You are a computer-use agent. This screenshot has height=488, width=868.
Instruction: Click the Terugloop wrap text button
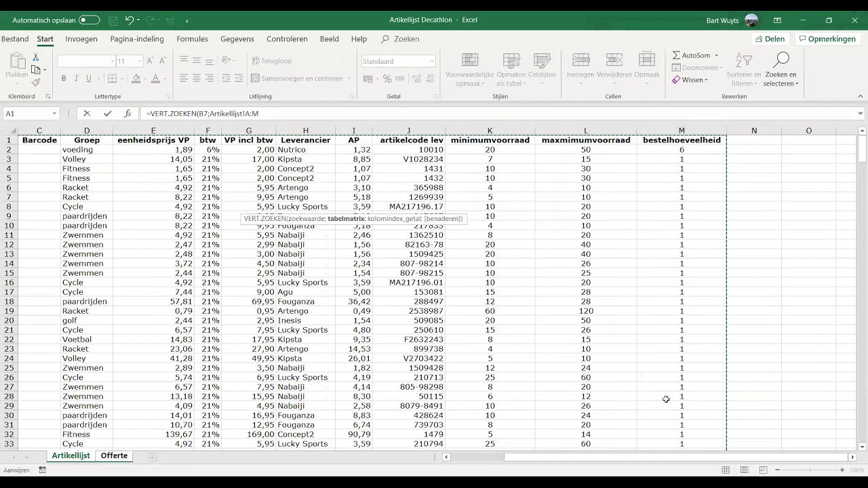click(271, 61)
